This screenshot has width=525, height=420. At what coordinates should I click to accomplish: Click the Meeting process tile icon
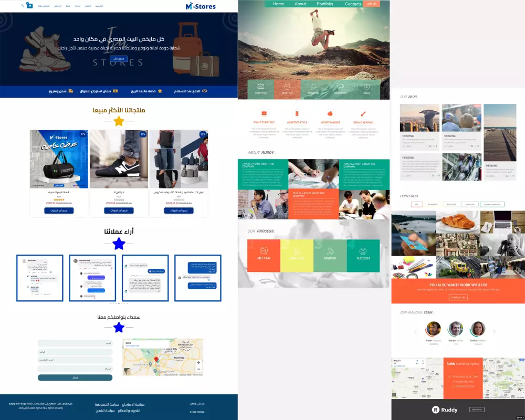(x=264, y=251)
